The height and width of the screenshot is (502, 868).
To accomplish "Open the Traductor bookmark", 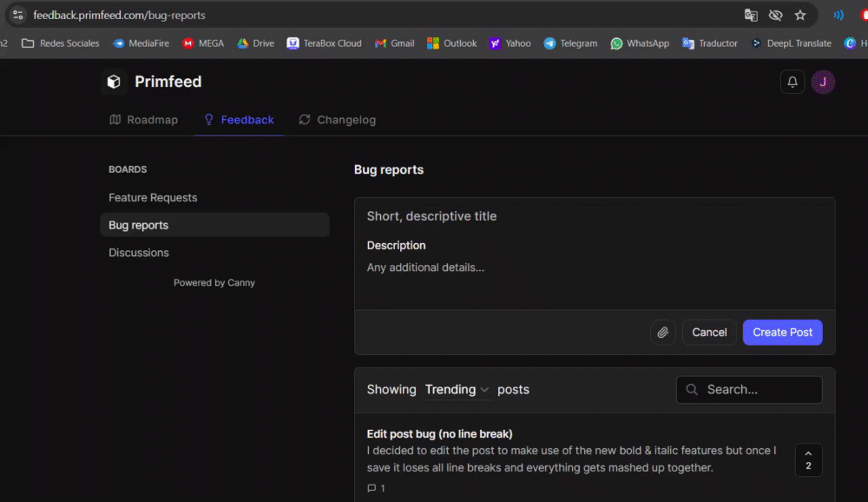I will tap(710, 43).
